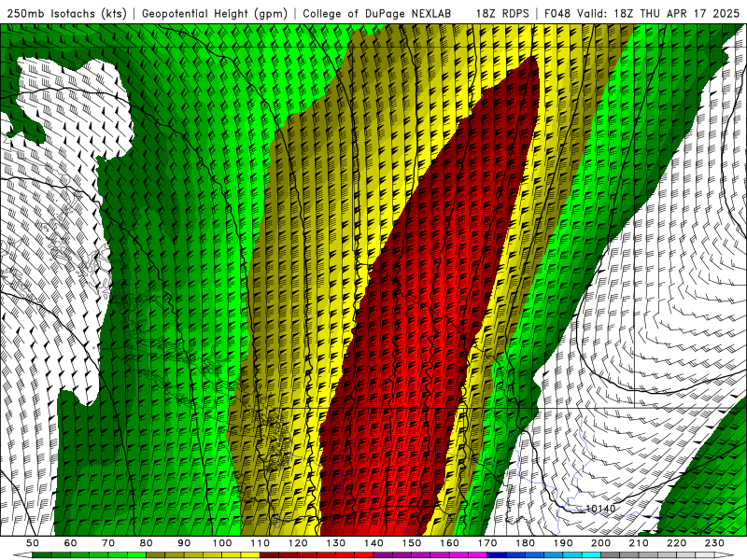The width and height of the screenshot is (747, 560).
Task: Select the darkest green color bar segment
Action: click(42, 554)
